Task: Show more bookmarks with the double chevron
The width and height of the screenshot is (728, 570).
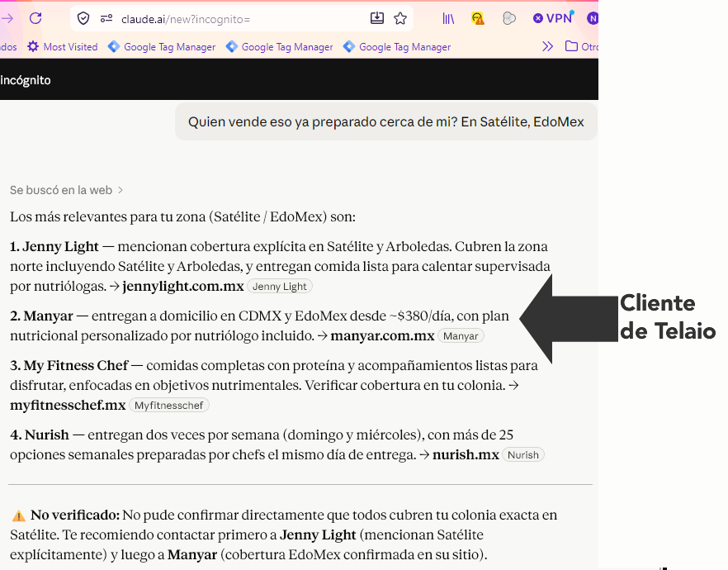Action: 548,46
